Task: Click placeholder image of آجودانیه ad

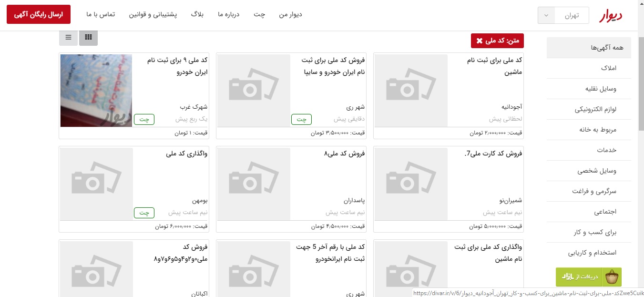Action: (411, 91)
